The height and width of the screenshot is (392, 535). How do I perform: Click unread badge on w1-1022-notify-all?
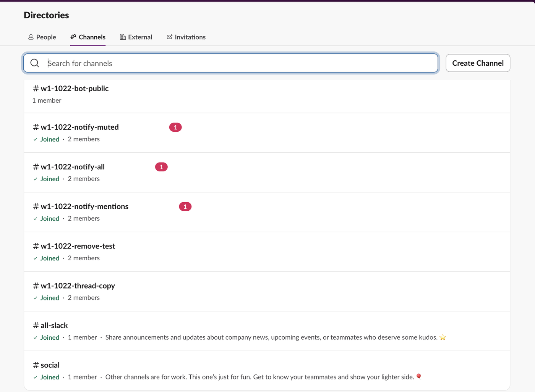(161, 167)
